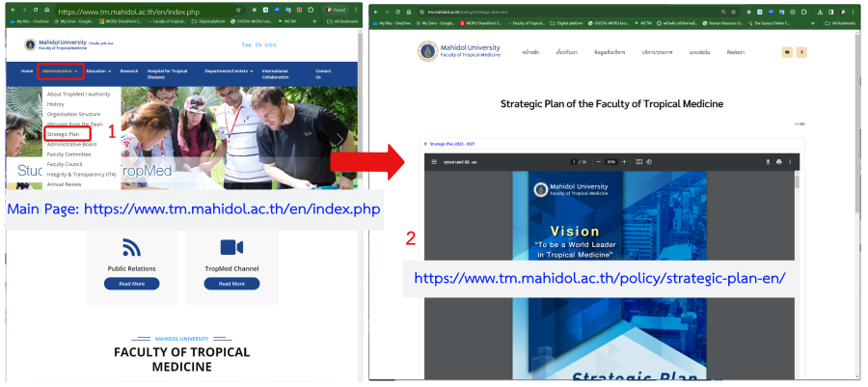
Task: Switch main page language to ไทย
Action: pyautogui.click(x=246, y=44)
